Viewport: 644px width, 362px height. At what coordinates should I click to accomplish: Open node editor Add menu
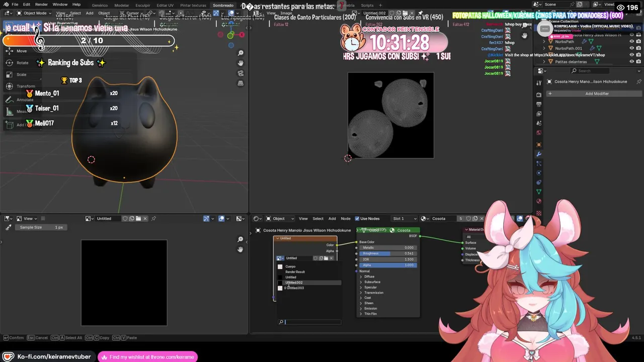(332, 219)
